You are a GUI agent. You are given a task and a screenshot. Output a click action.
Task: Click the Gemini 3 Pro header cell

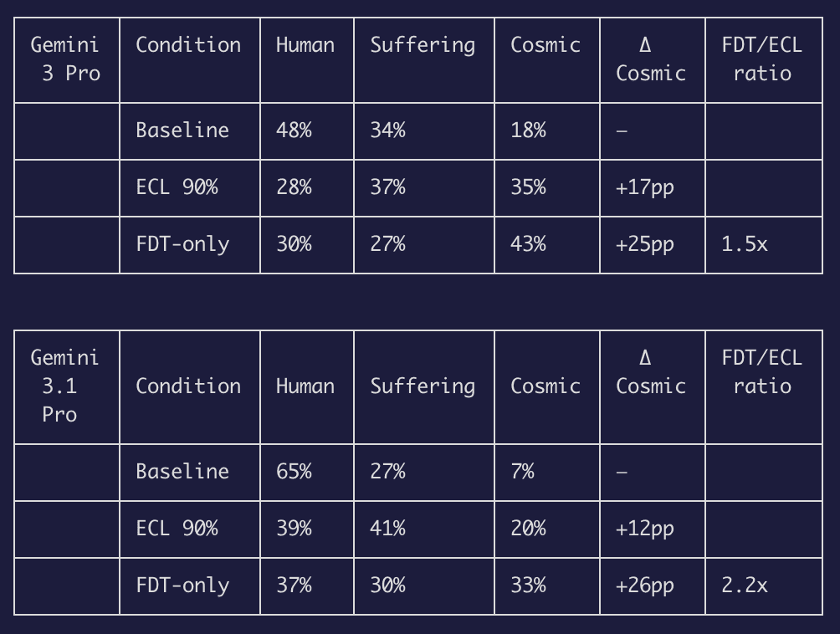(66, 59)
